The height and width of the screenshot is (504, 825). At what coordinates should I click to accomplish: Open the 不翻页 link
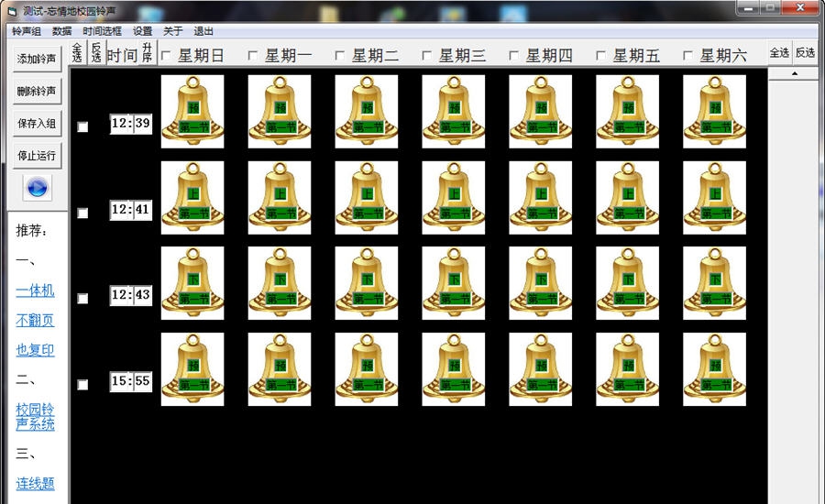pos(35,320)
